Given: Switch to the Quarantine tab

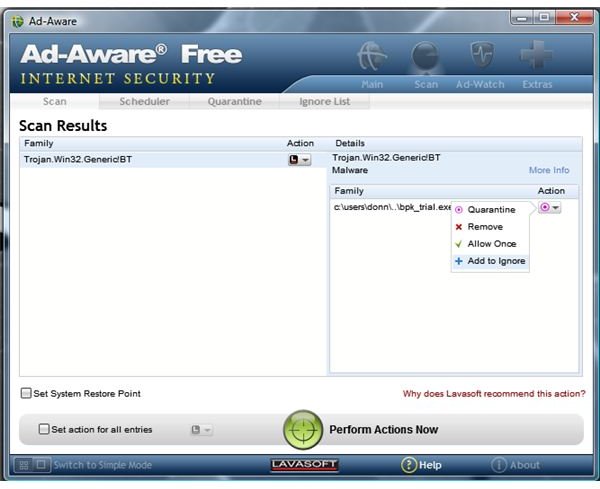Looking at the screenshot, I should 235,101.
